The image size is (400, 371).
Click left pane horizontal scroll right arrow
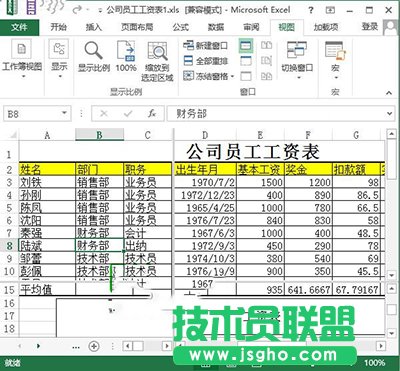point(166,346)
